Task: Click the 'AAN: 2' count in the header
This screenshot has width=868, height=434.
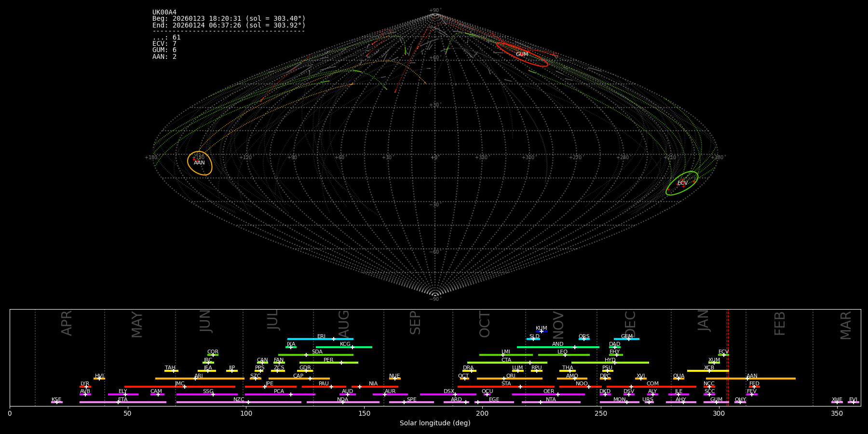Action: click(x=164, y=57)
